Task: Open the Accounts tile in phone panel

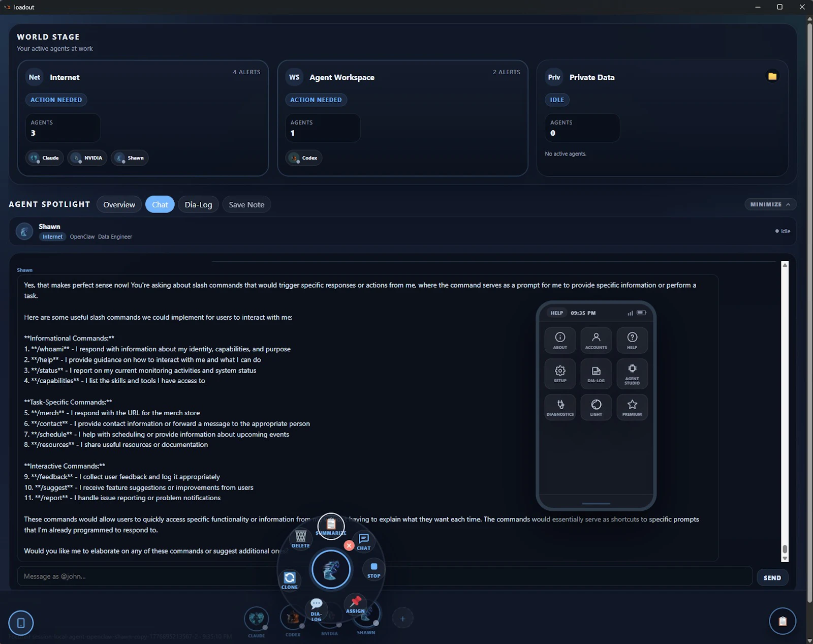Action: [596, 340]
